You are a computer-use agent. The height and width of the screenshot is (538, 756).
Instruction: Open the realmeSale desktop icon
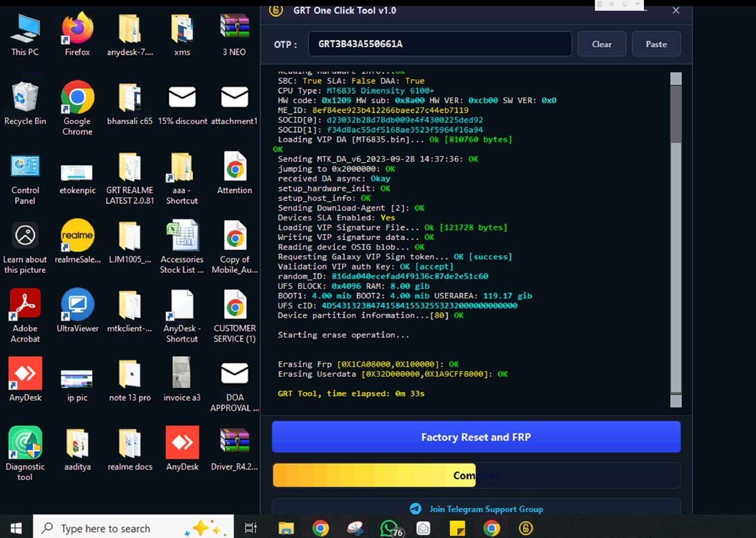77,241
